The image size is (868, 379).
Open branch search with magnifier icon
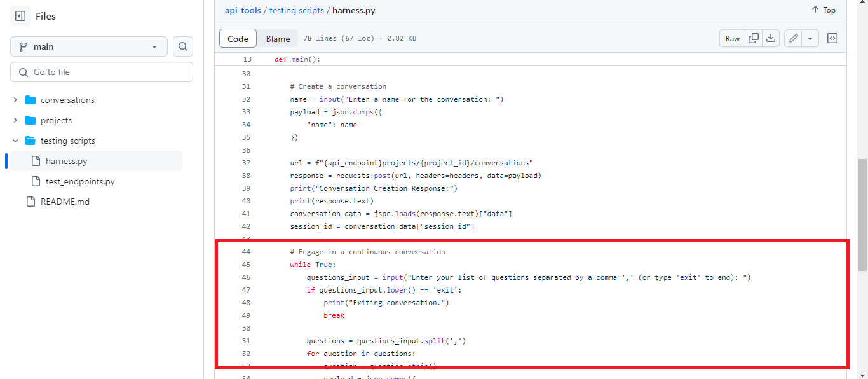pyautogui.click(x=183, y=46)
